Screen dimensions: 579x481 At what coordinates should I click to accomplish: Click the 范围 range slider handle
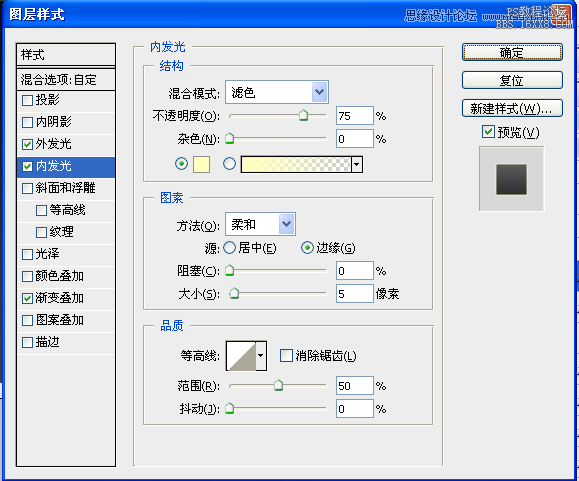[x=278, y=386]
